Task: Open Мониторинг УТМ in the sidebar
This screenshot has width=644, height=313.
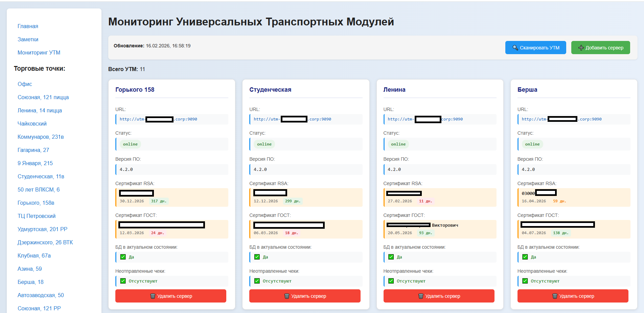Action: pos(39,52)
